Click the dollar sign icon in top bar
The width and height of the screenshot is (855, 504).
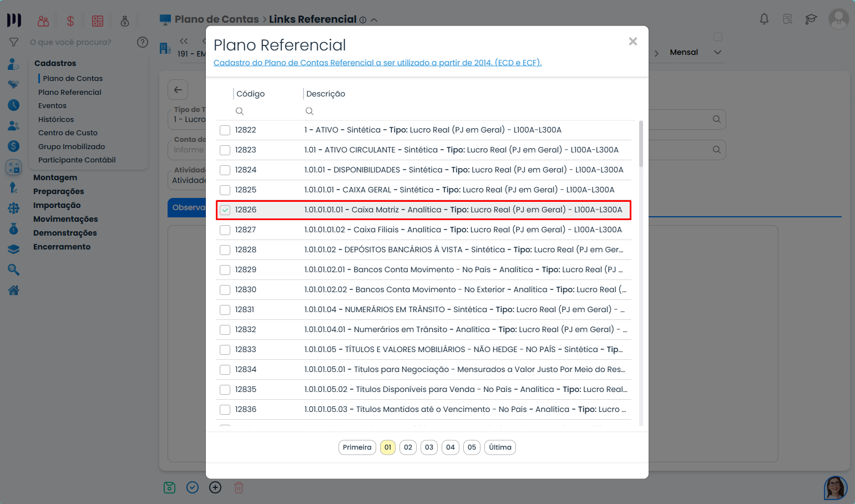click(70, 21)
